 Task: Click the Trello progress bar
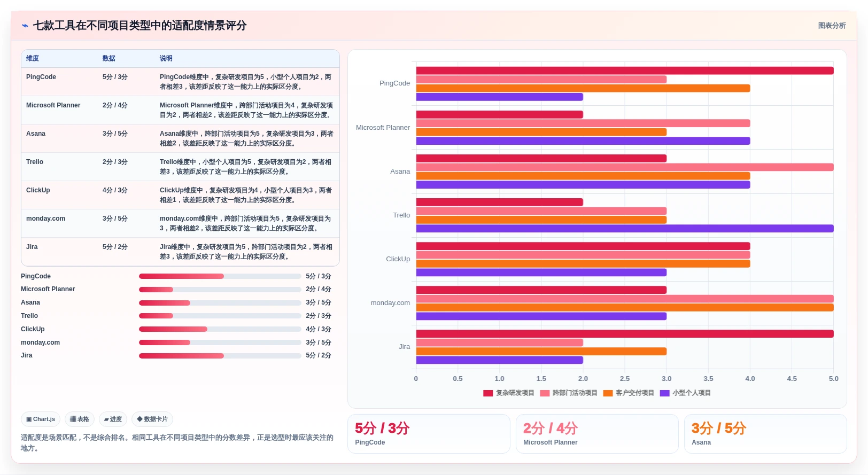pos(220,316)
